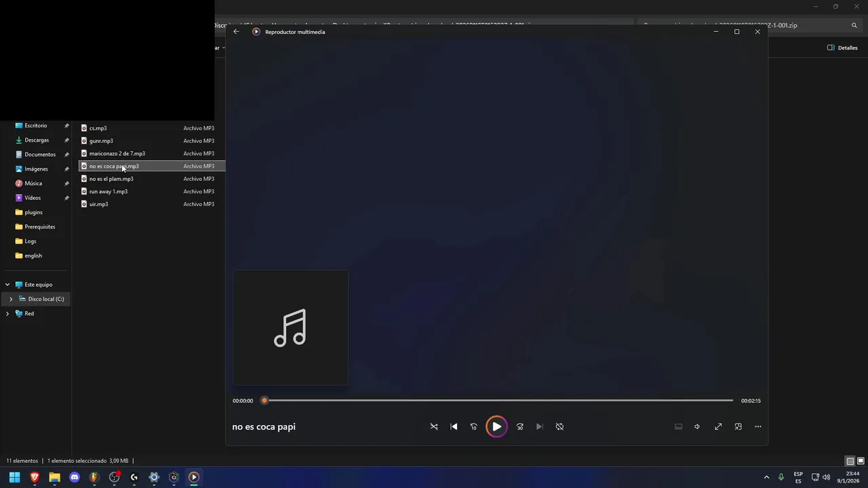
Task: Switch to the mini player view
Action: tap(738, 426)
